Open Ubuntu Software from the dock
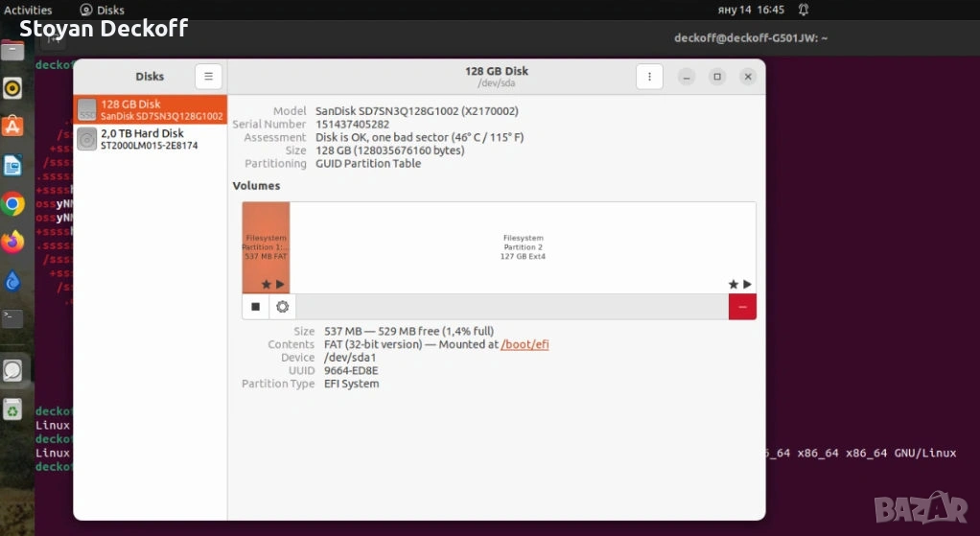 pyautogui.click(x=12, y=127)
